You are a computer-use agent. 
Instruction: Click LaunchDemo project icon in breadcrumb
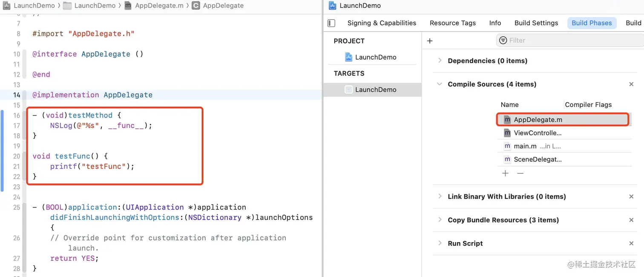tap(6, 6)
